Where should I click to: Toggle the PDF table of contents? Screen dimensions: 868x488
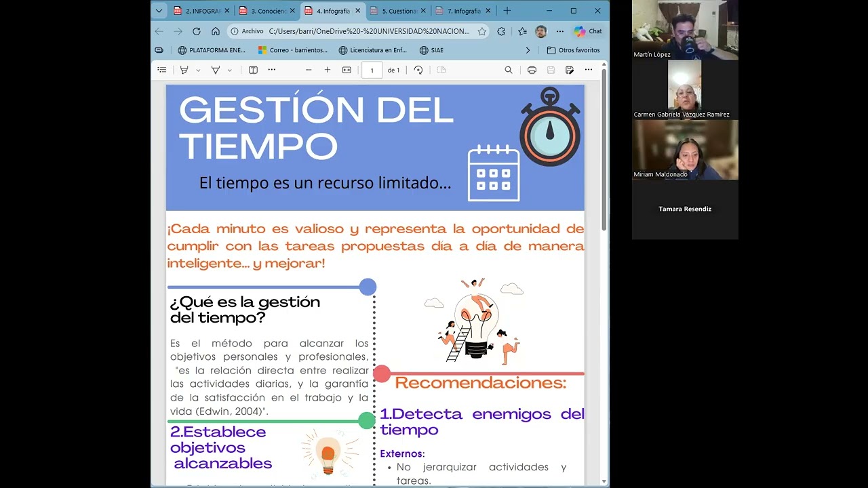162,70
